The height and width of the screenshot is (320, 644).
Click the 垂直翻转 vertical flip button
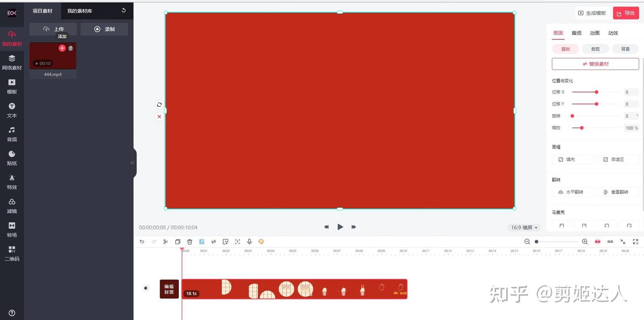[618, 192]
